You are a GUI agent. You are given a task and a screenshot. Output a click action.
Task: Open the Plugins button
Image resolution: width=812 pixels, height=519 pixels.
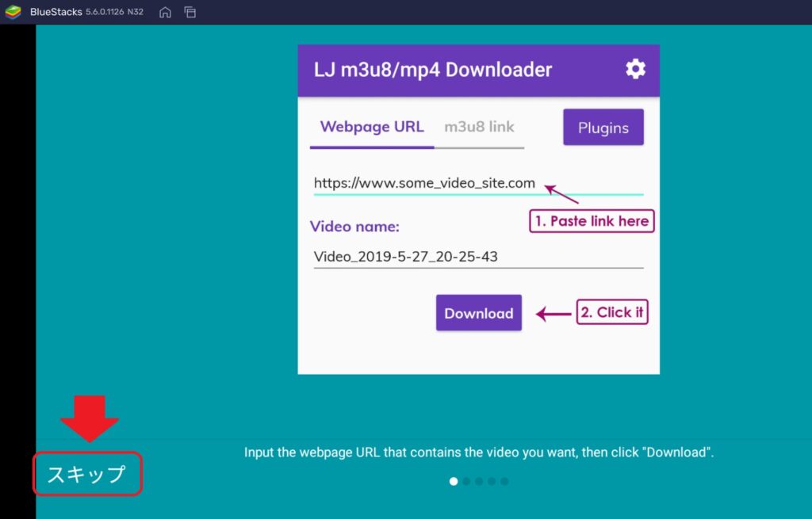(x=603, y=128)
